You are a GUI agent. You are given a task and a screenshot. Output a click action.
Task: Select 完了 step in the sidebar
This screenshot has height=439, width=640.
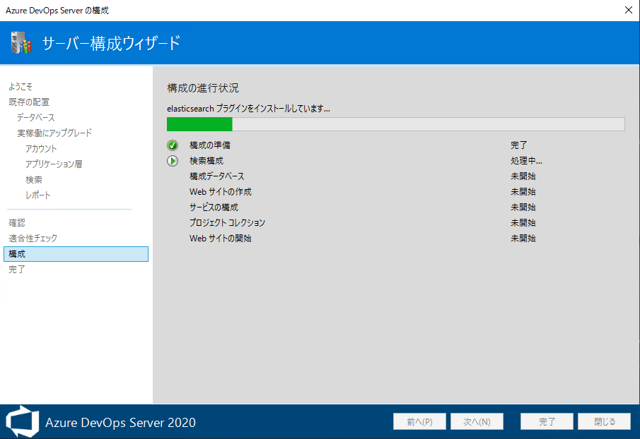click(x=17, y=269)
